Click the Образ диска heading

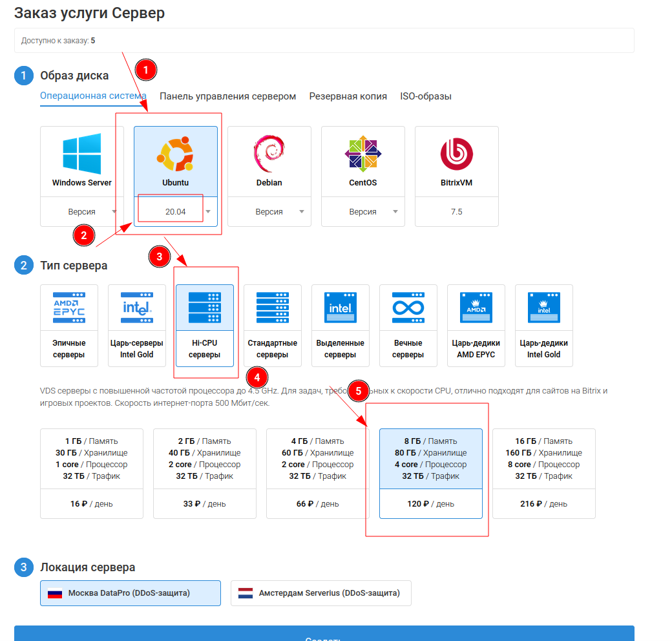[74, 76]
